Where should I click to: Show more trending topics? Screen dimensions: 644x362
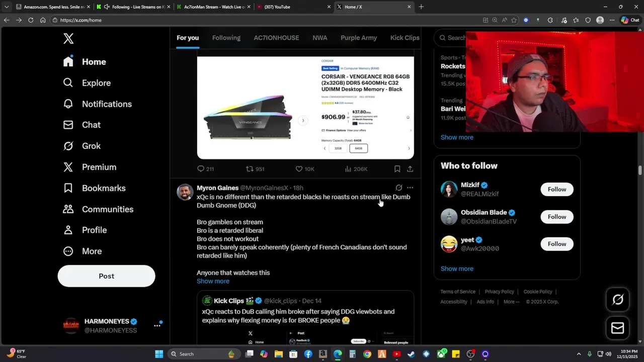457,137
